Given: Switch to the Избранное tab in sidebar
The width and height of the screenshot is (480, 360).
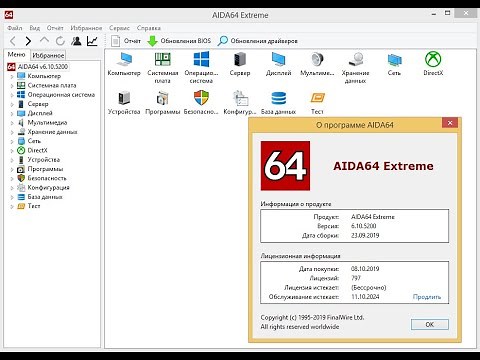Looking at the screenshot, I should [48, 55].
